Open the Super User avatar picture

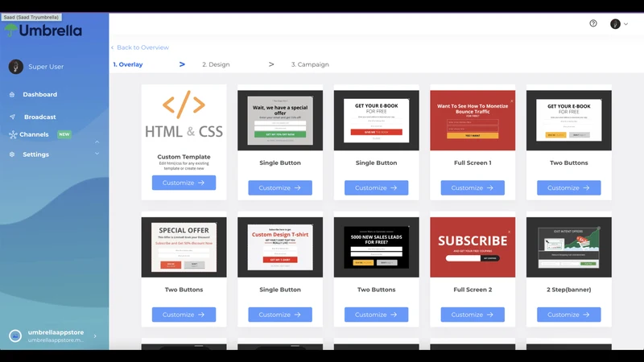pos(15,67)
